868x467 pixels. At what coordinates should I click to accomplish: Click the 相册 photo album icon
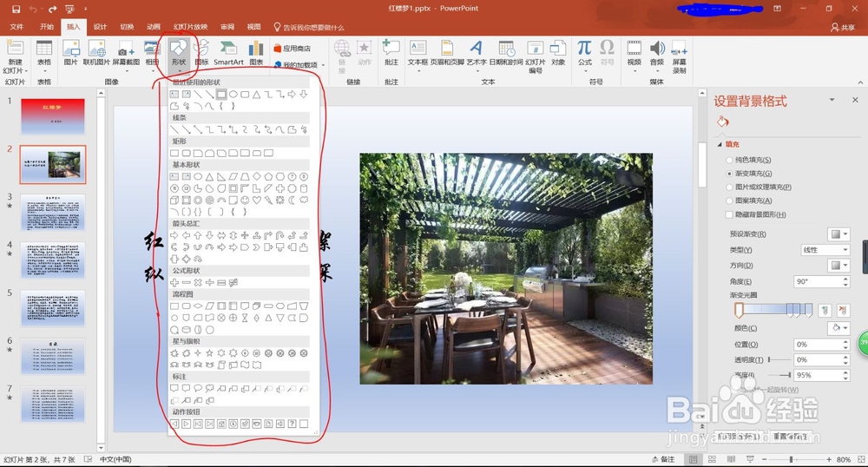(152, 48)
